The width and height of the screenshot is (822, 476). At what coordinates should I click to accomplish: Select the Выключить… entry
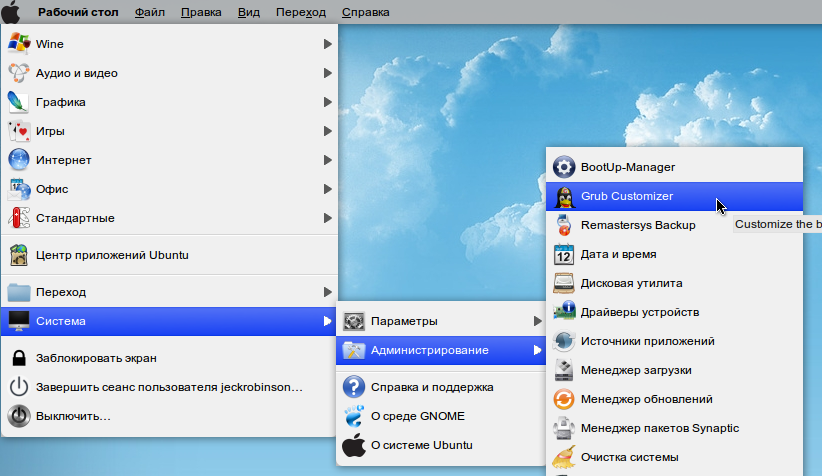(169, 416)
